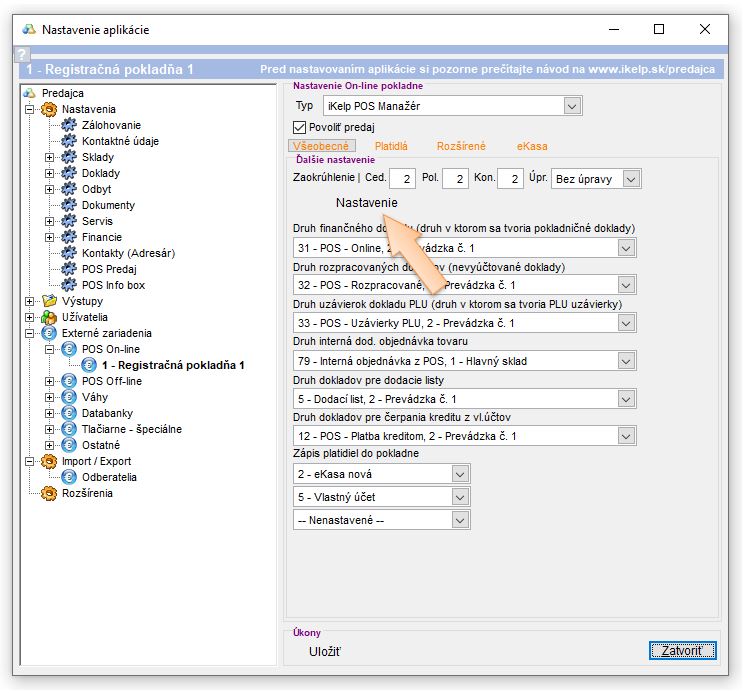Click the gear icon next to Zálohovanie
The width and height of the screenshot is (743, 693).
click(x=68, y=125)
